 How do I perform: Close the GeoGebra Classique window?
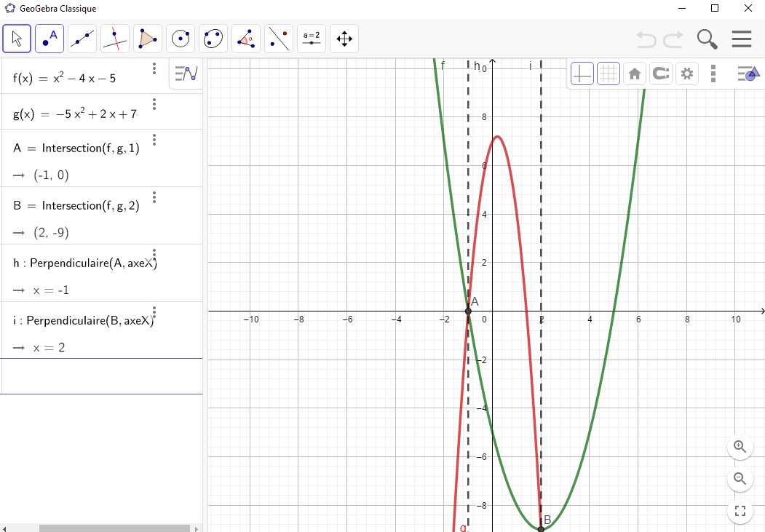tap(748, 8)
